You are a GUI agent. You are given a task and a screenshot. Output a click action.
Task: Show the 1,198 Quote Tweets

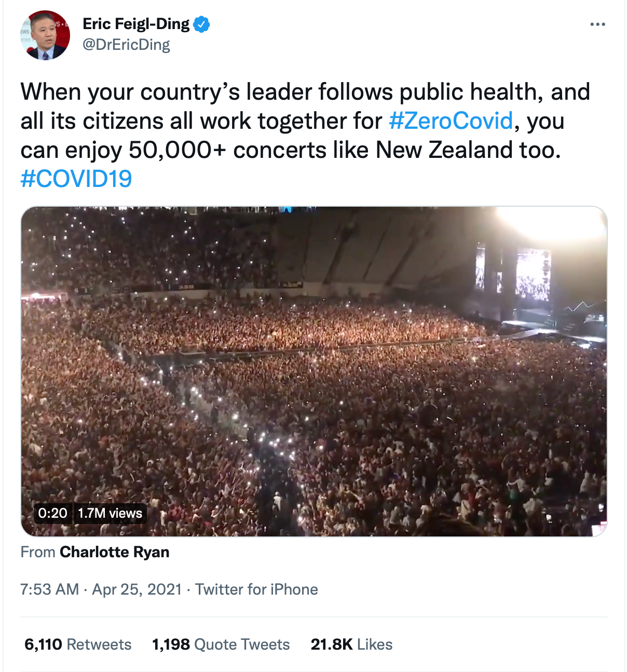click(x=221, y=644)
